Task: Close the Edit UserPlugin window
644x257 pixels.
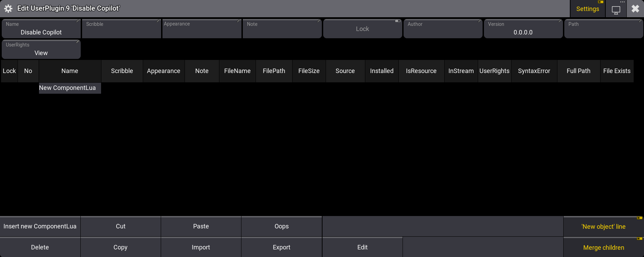Action: tap(635, 9)
